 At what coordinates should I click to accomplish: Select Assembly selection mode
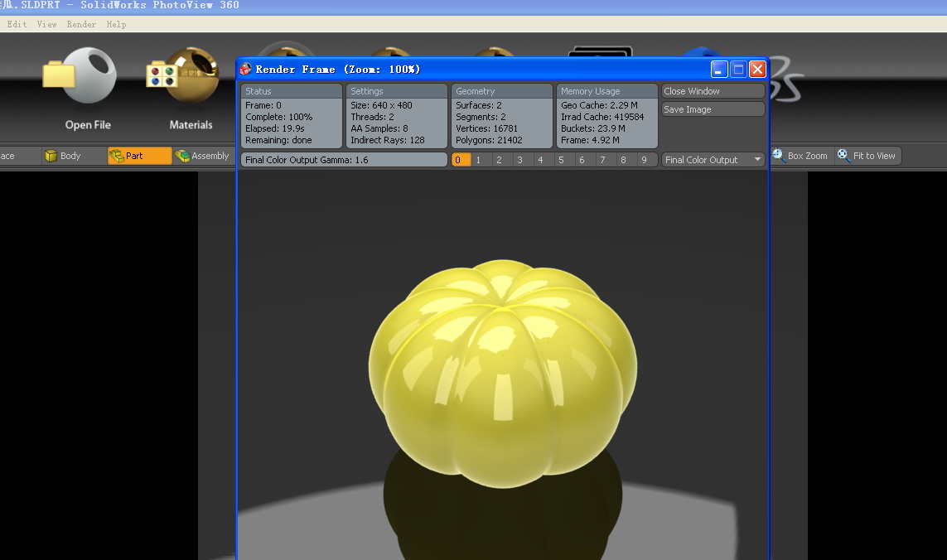(203, 156)
